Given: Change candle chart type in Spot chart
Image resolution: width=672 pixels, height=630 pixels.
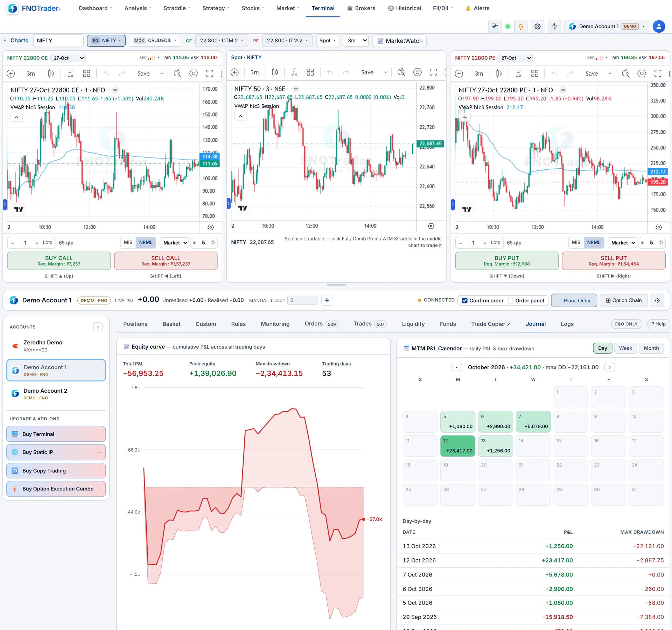Looking at the screenshot, I should tap(275, 72).
